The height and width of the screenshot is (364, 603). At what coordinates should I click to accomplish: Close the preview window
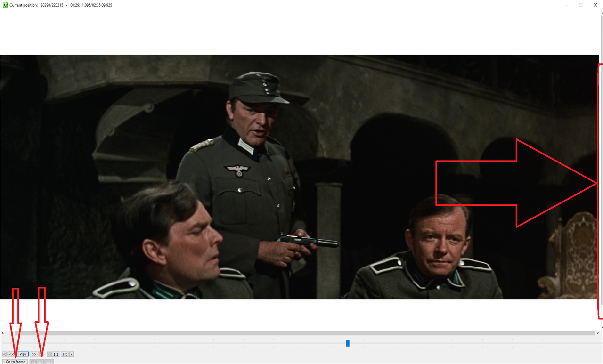(x=595, y=5)
